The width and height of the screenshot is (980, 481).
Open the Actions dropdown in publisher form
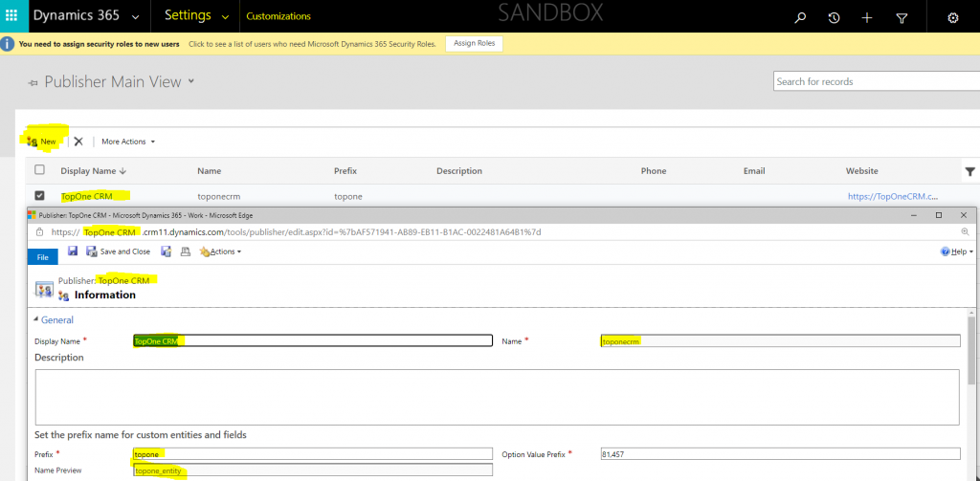tap(221, 251)
